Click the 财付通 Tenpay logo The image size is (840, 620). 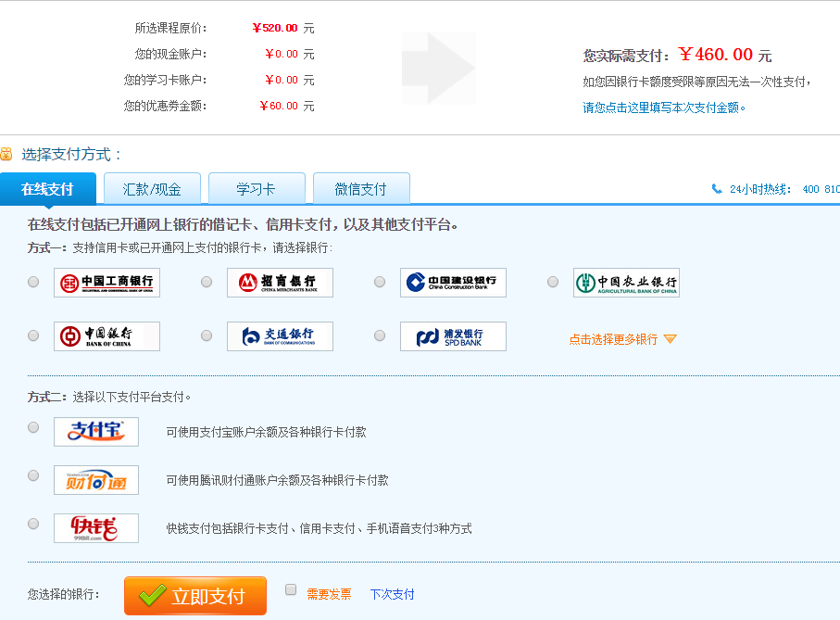coord(96,480)
